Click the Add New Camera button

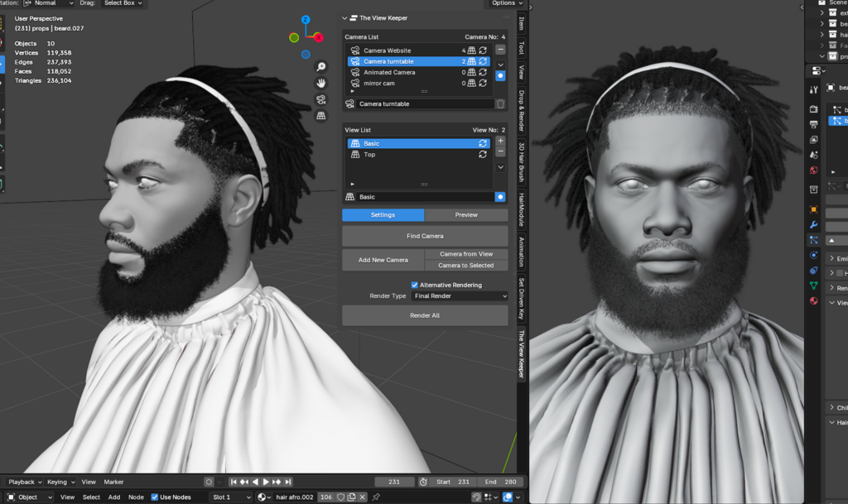coord(383,260)
